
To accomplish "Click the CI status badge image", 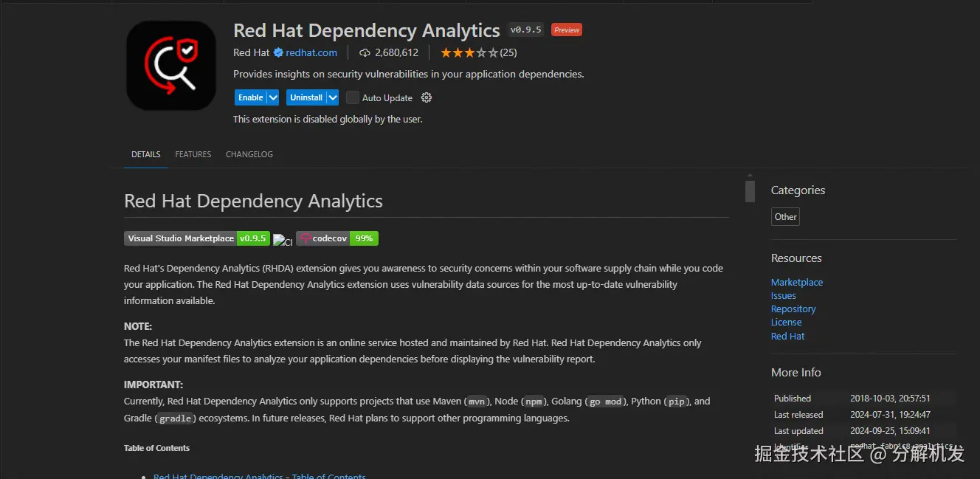I will (283, 241).
